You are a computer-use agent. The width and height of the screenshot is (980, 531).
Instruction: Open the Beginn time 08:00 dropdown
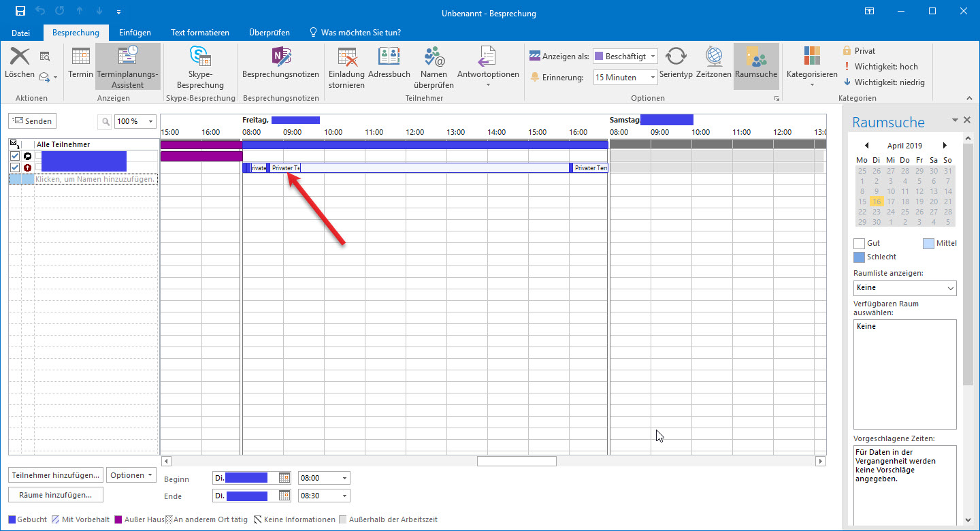click(345, 478)
